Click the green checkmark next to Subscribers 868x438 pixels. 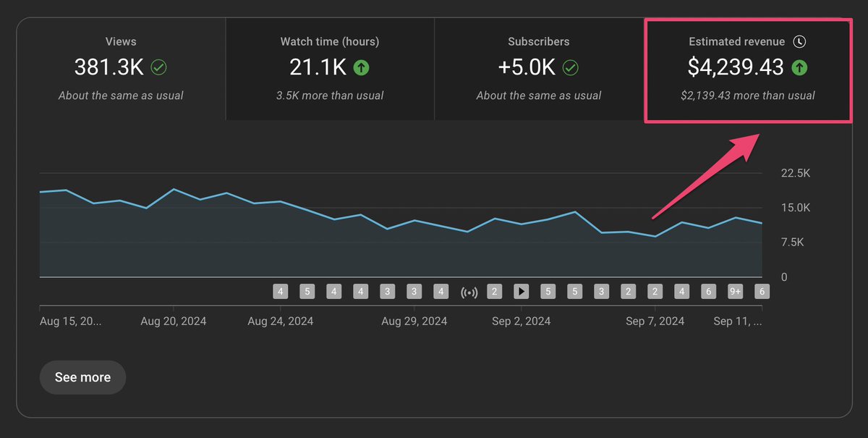[x=569, y=67]
